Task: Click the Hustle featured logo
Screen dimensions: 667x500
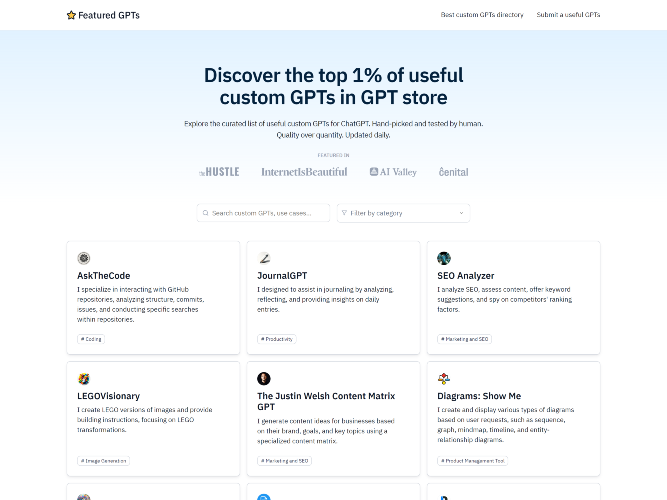Action: (219, 172)
